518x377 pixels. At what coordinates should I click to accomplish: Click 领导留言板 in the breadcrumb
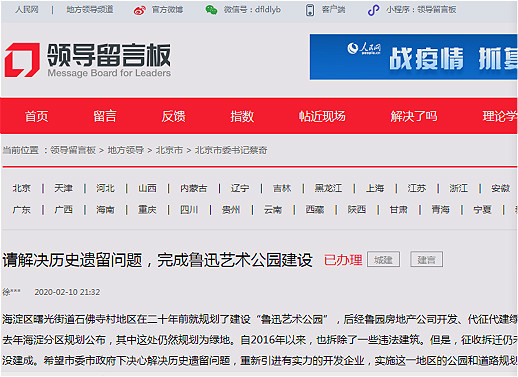pyautogui.click(x=73, y=150)
